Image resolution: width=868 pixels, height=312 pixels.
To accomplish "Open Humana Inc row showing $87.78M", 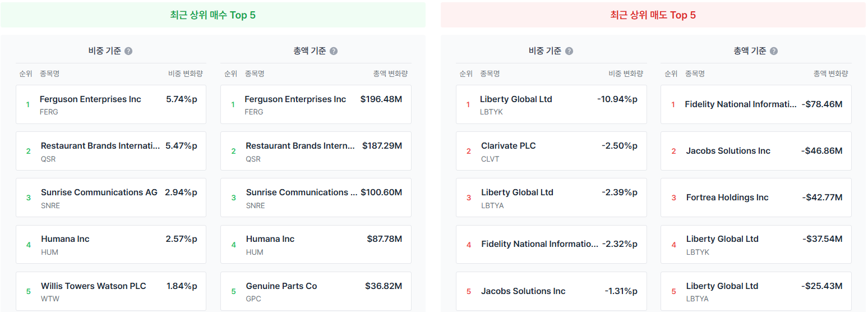I will tap(316, 245).
